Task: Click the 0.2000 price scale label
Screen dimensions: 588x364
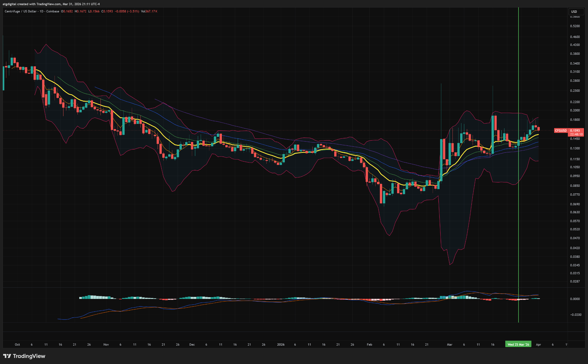Action: click(575, 110)
